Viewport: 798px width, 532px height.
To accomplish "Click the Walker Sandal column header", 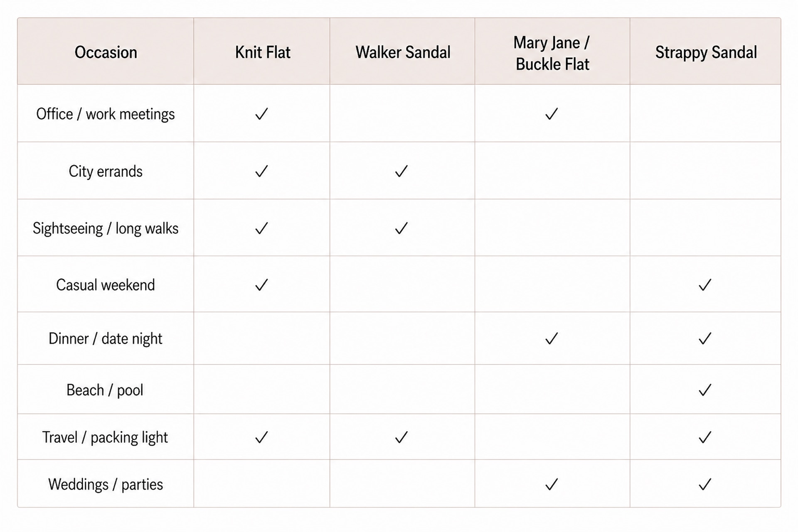I will coord(403,52).
